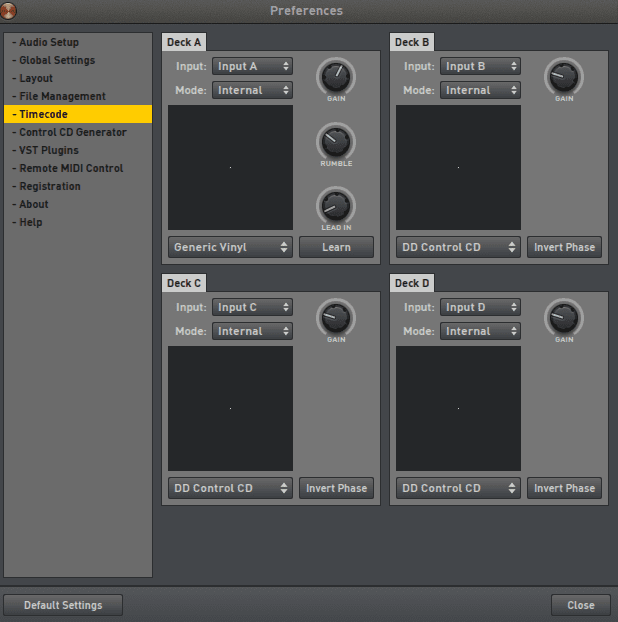The width and height of the screenshot is (618, 622).
Task: Click the Default Settings button
Action: (x=62, y=605)
